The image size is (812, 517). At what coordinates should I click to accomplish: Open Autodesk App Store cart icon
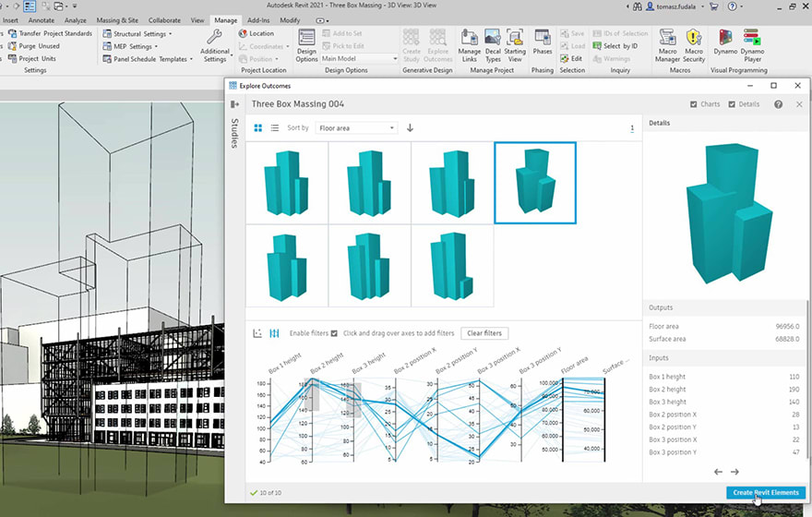pyautogui.click(x=713, y=6)
